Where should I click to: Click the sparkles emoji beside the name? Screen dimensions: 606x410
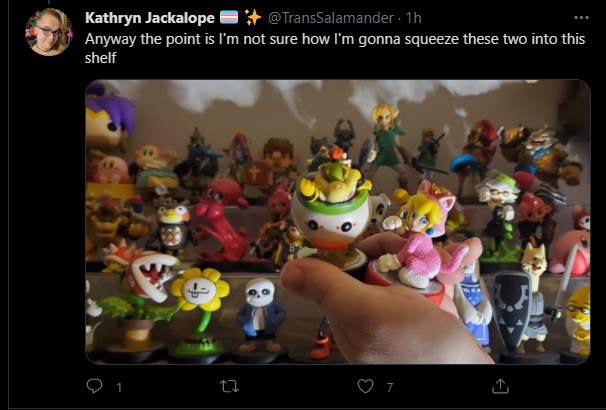[x=253, y=17]
